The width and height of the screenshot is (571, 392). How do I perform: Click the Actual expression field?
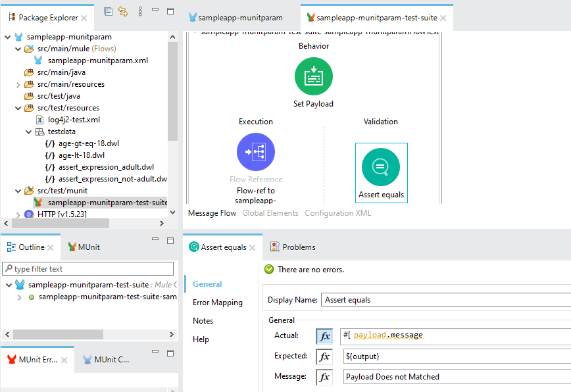pos(456,336)
